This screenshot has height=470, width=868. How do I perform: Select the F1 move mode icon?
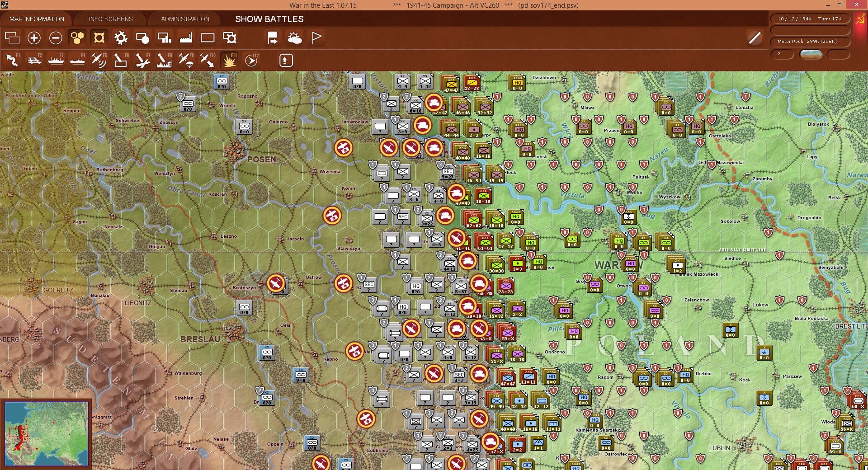click(12, 60)
